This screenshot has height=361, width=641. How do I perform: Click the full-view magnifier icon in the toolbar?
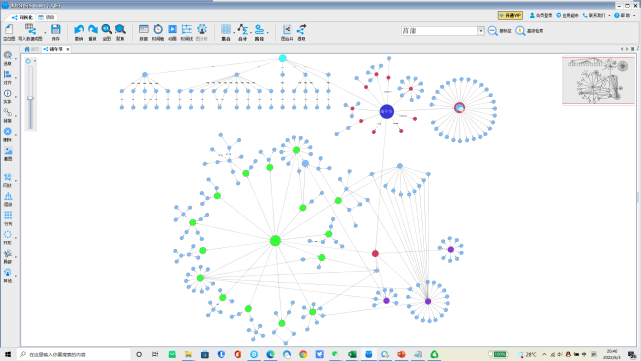tap(106, 30)
